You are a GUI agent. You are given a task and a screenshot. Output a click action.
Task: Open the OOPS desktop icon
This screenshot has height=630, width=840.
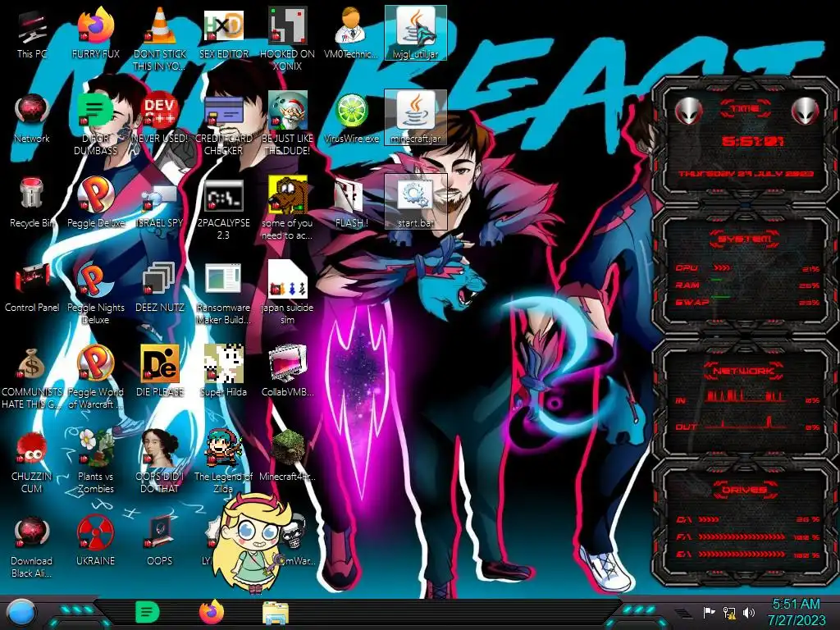(159, 541)
